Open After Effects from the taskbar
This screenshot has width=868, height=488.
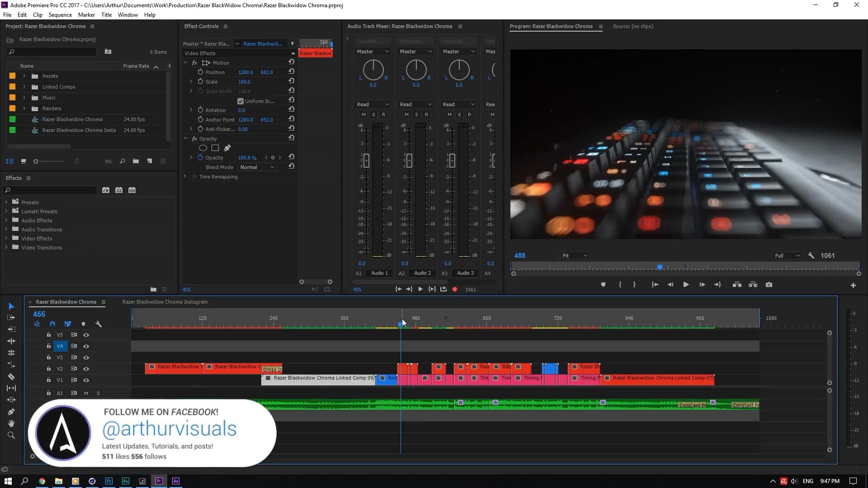176,481
